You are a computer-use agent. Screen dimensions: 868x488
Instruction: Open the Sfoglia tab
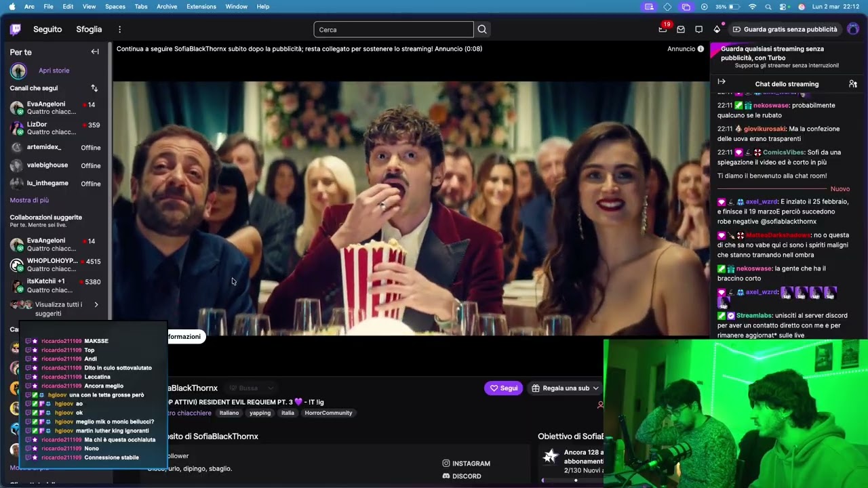tap(89, 29)
